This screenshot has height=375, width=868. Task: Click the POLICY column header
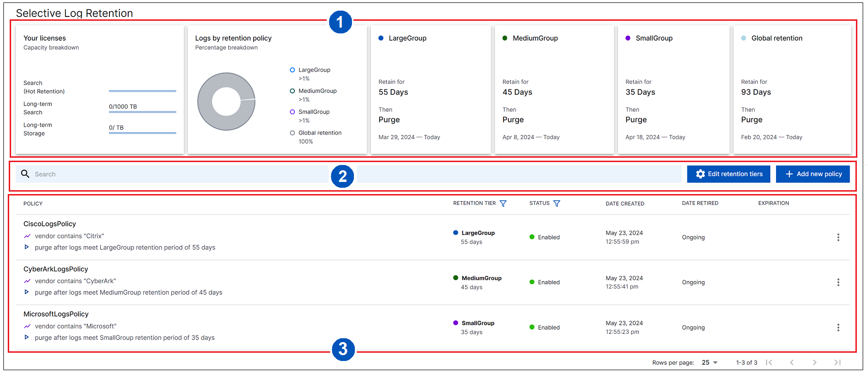click(33, 204)
